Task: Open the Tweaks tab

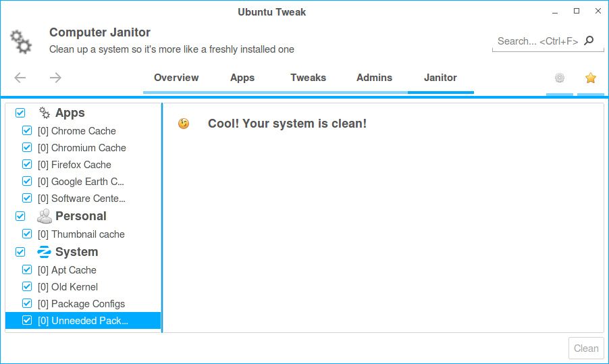Action: 309,78
